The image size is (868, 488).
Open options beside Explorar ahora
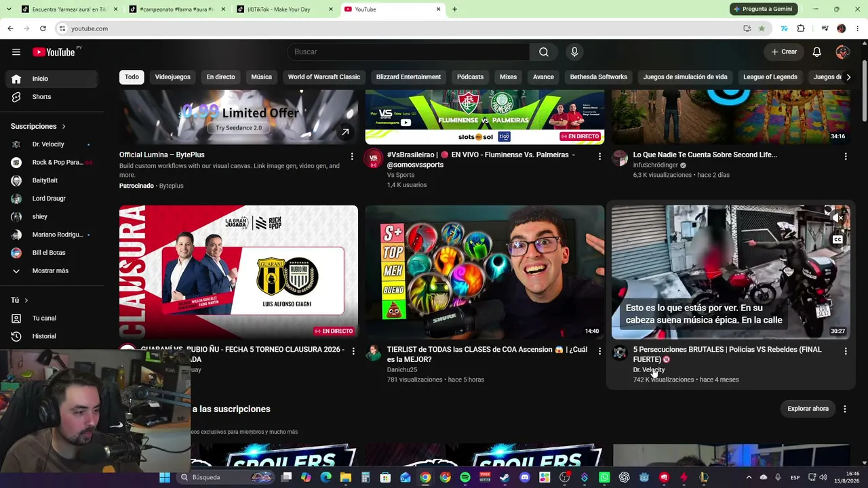click(x=845, y=409)
